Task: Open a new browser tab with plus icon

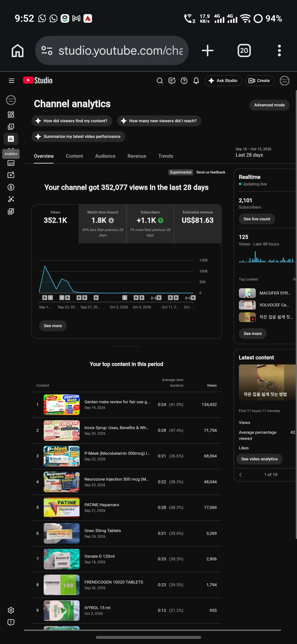Action: click(x=207, y=50)
